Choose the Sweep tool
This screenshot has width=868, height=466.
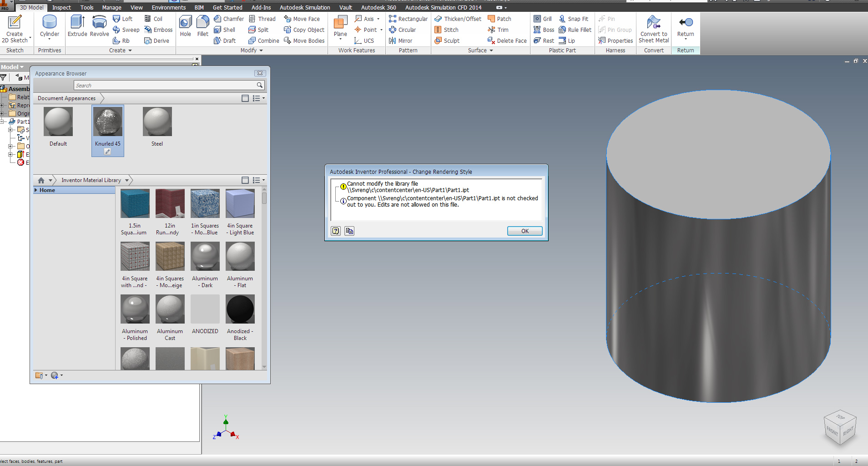tap(126, 30)
